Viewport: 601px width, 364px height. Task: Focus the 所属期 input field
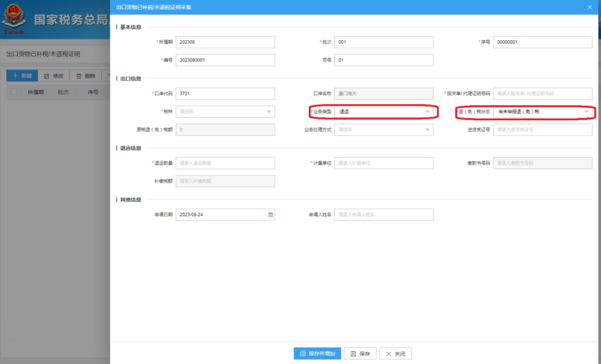click(225, 42)
